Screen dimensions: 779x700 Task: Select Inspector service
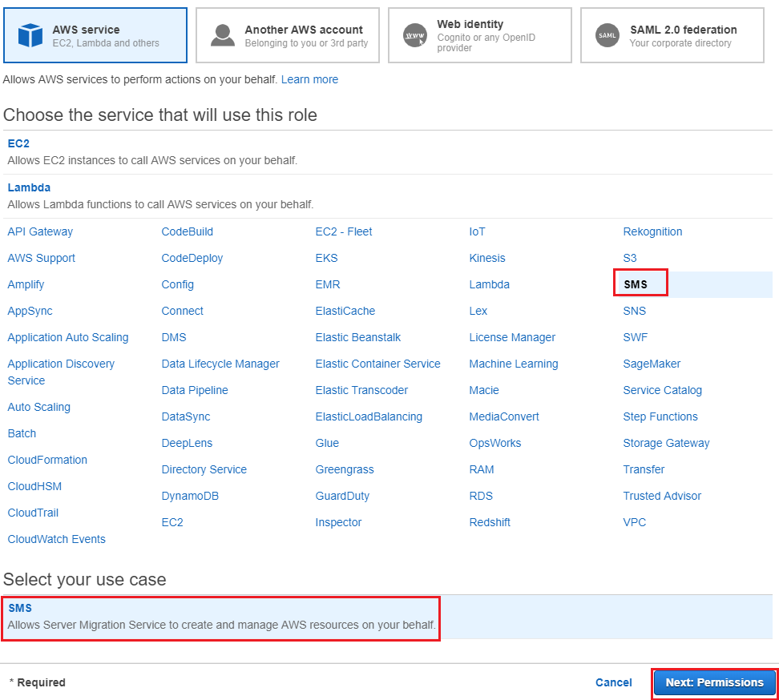point(338,522)
